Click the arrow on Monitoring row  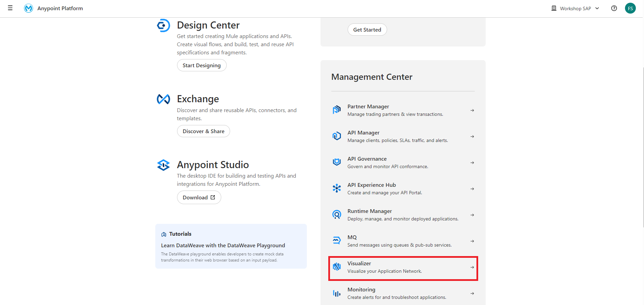point(472,293)
